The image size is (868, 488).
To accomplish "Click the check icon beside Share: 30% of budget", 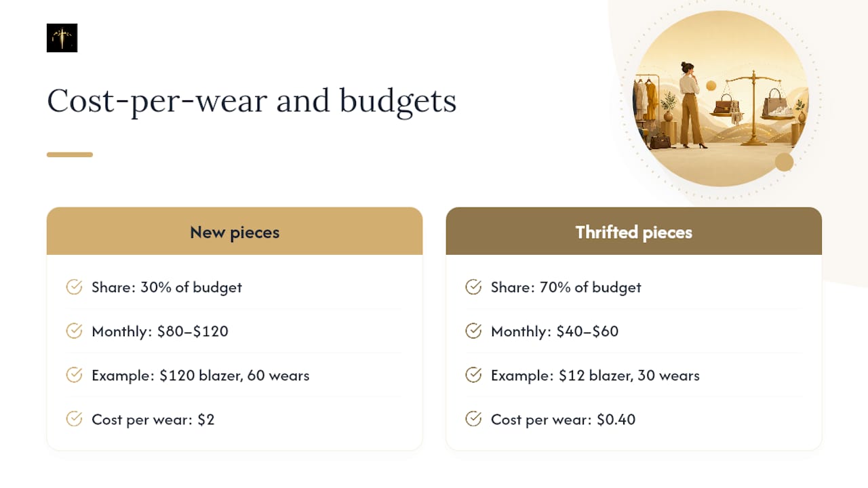I will 74,287.
